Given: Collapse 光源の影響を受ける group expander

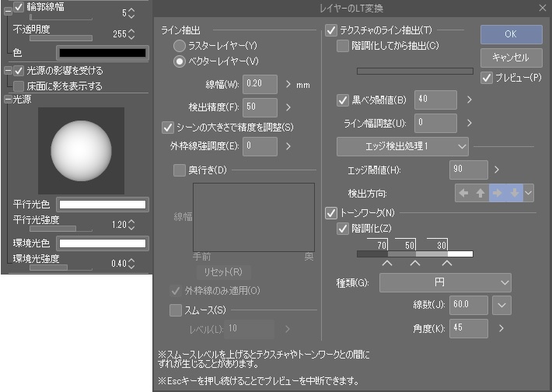Looking at the screenshot, I should point(8,71).
